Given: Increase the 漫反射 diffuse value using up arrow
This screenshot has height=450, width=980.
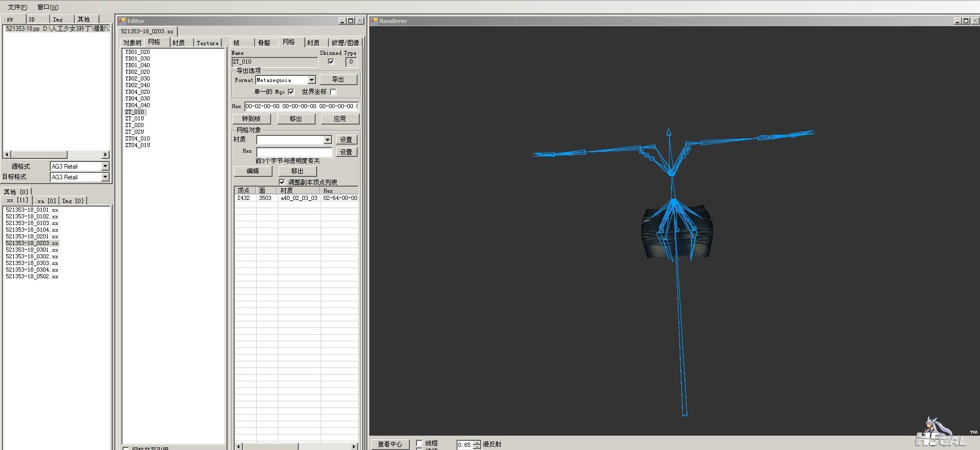Looking at the screenshot, I should 477,442.
